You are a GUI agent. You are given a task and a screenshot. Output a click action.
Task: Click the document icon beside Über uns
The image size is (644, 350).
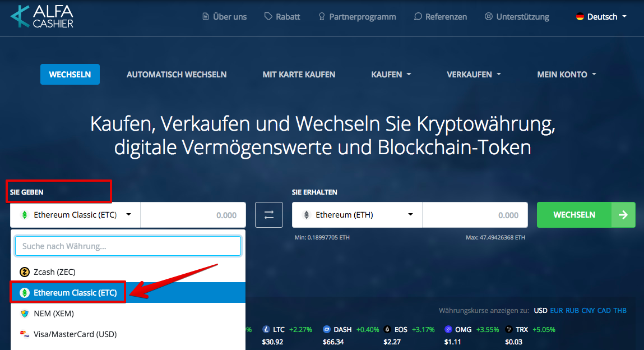click(206, 16)
